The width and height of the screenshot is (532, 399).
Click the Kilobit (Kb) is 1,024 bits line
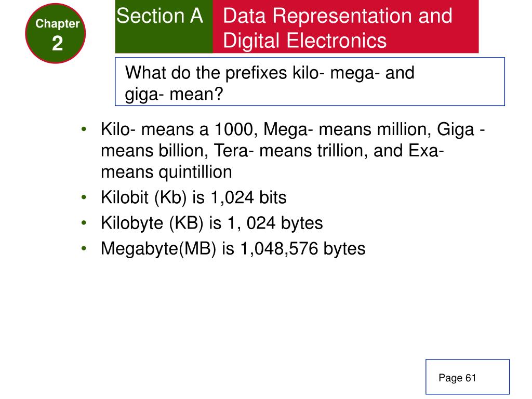point(193,197)
